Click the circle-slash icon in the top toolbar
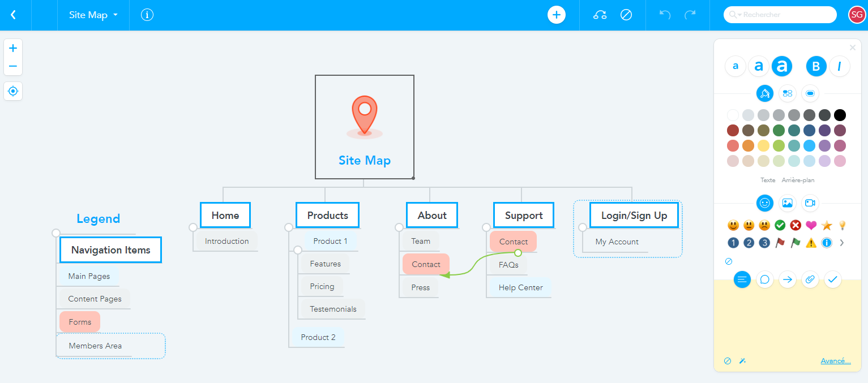The image size is (868, 383). coord(626,15)
